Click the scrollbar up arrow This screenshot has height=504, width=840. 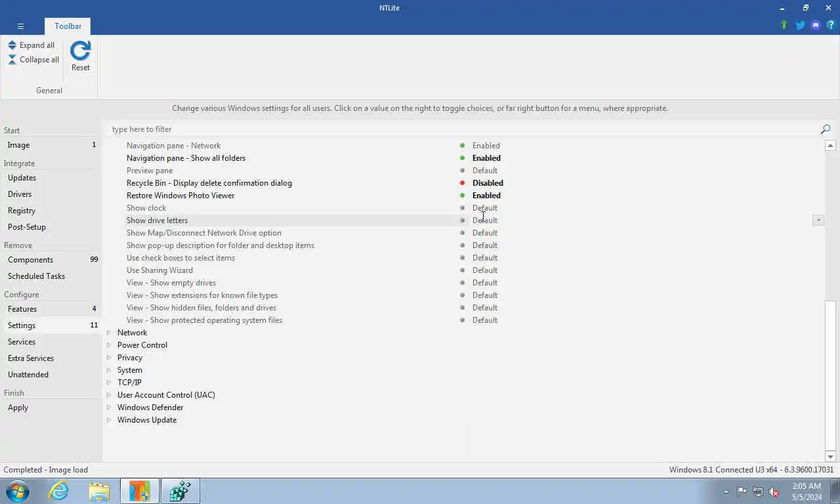point(830,146)
